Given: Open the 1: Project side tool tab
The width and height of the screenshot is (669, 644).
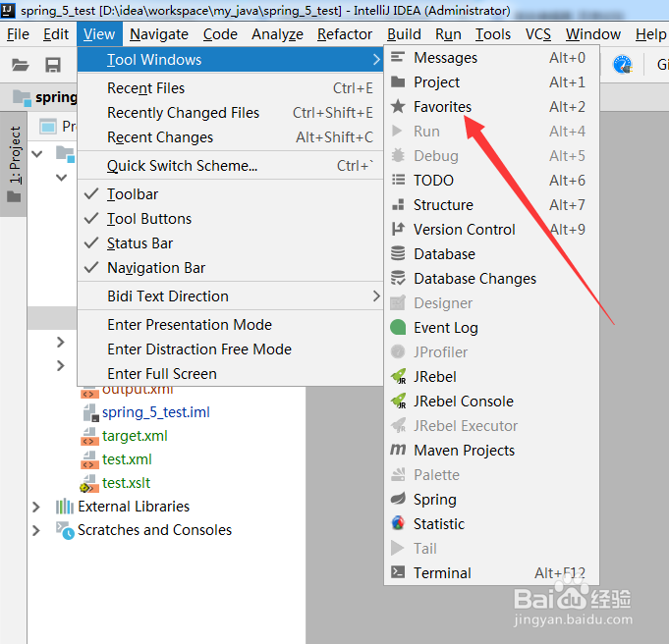Looking at the screenshot, I should click(14, 164).
